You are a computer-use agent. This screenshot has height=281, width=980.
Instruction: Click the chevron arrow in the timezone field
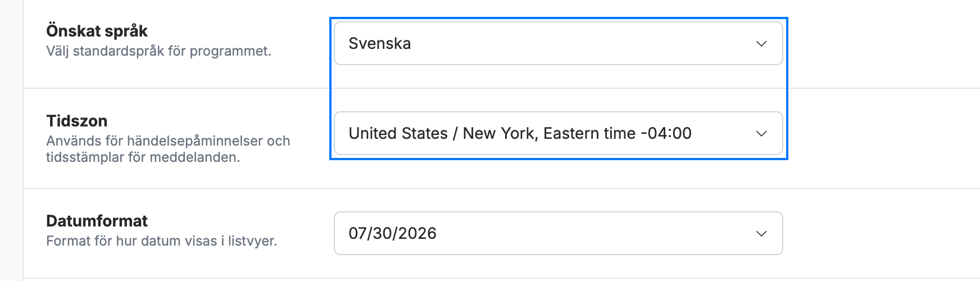761,134
